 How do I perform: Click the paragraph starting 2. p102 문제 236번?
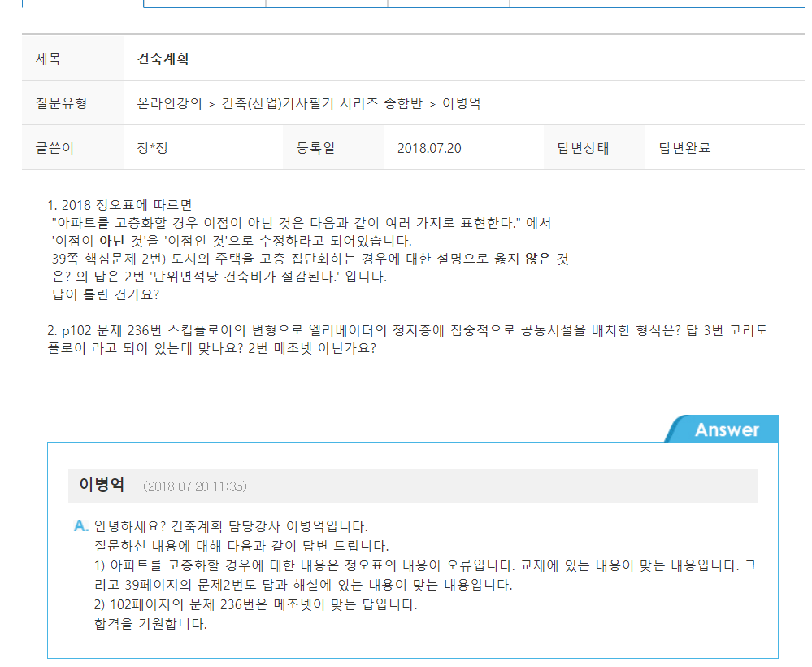coord(407,339)
